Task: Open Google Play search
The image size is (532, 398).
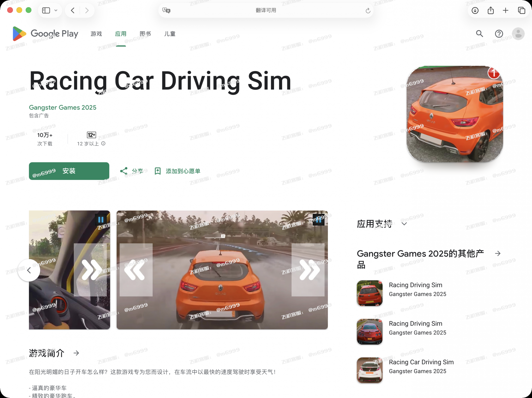Action: (479, 34)
